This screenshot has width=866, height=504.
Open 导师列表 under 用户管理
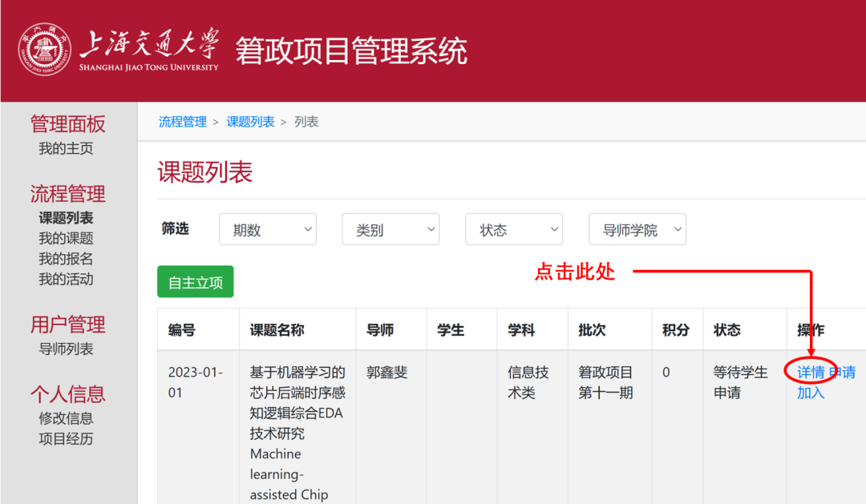[66, 349]
